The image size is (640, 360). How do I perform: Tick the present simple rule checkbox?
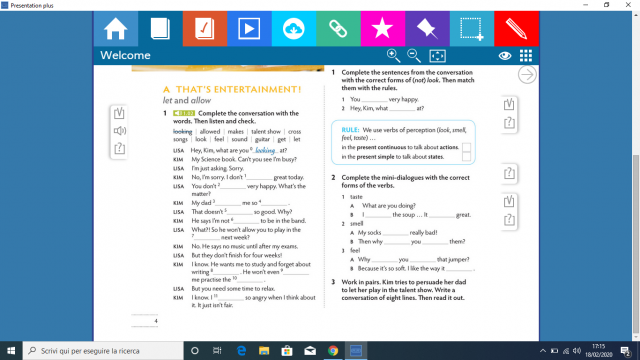pos(466,156)
